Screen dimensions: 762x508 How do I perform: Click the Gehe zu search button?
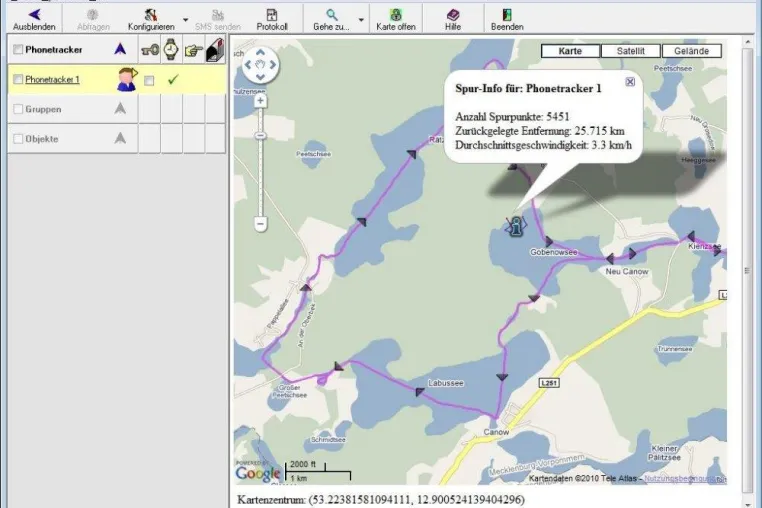[331, 19]
